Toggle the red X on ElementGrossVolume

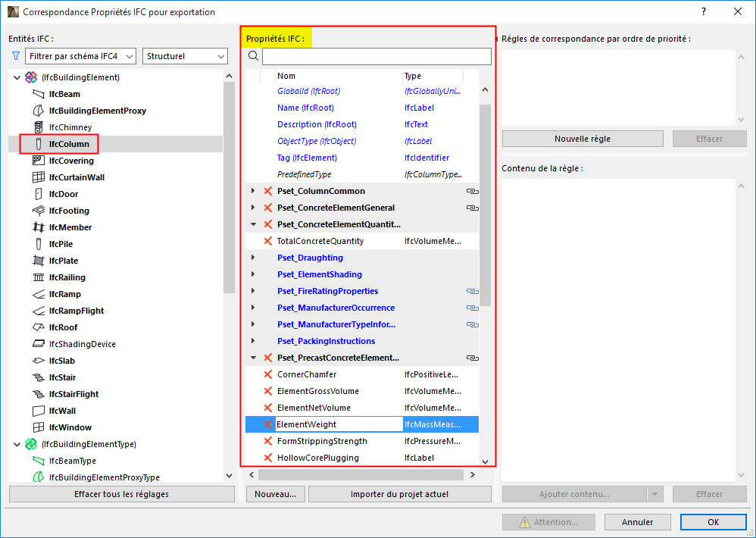(x=268, y=391)
